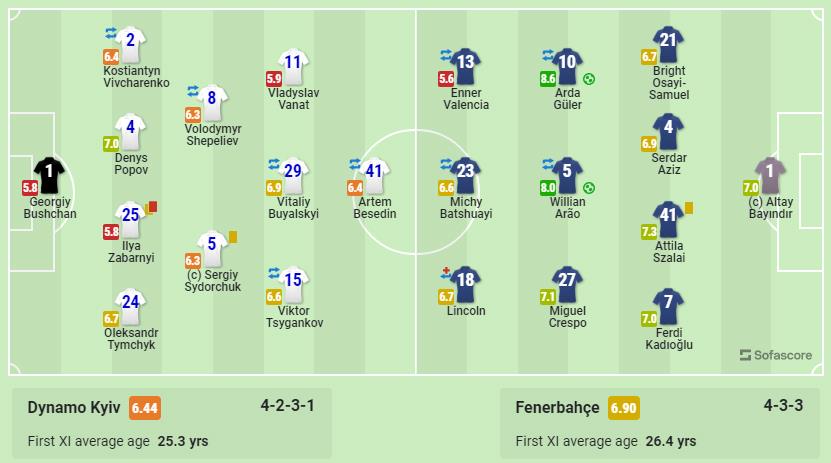Viewport: 831px width, 463px height.
Task: Click Arda Güler's 8.6 rating badge
Action: [x=547, y=78]
